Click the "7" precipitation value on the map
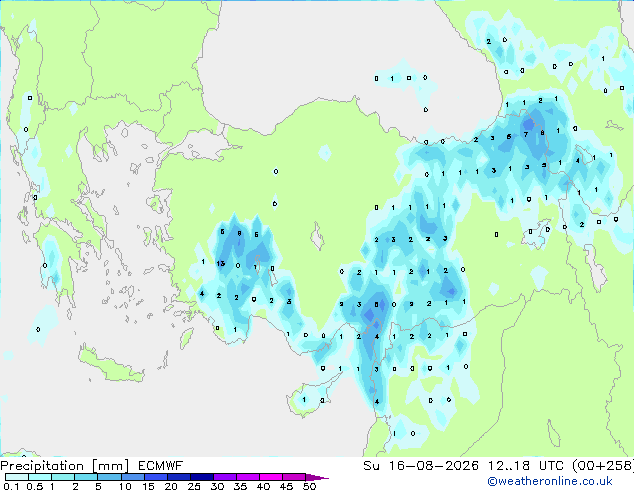Screen dimensions: 634x490 pos(526,134)
